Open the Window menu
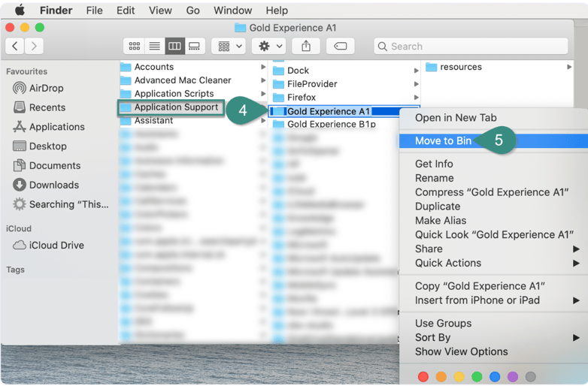Screen dimensions: 588x386 [232, 10]
